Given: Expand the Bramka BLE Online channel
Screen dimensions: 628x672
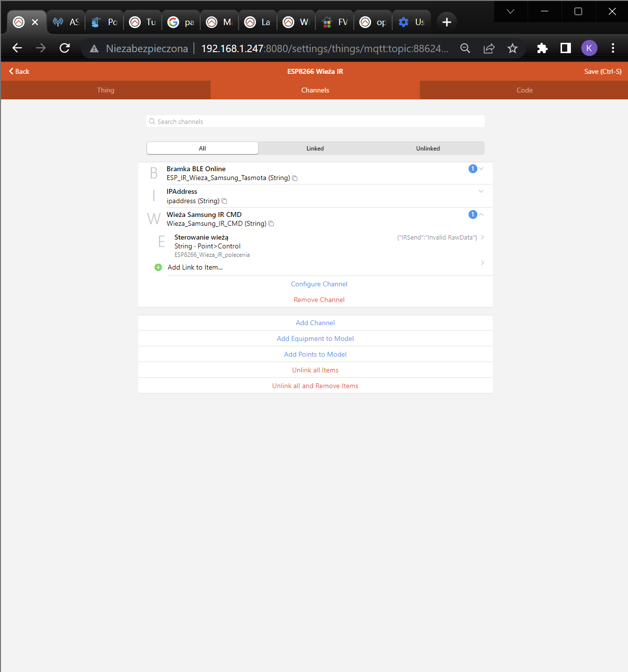Looking at the screenshot, I should (481, 169).
